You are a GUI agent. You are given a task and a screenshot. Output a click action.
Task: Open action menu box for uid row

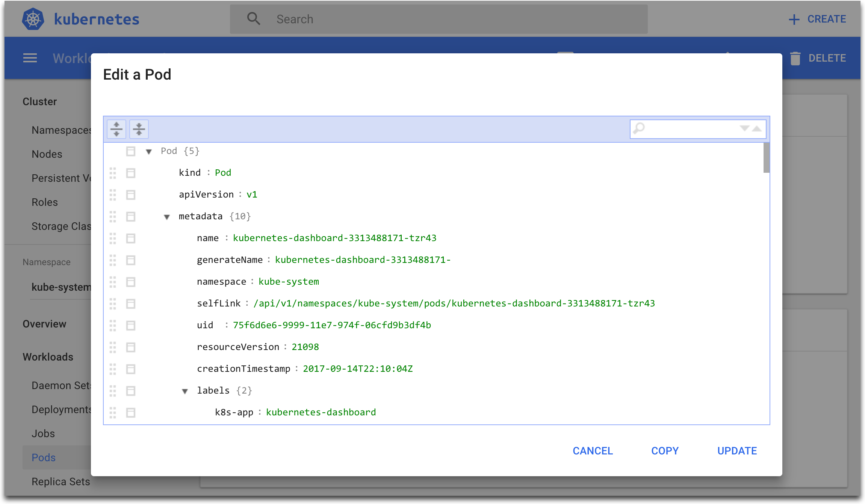(131, 326)
